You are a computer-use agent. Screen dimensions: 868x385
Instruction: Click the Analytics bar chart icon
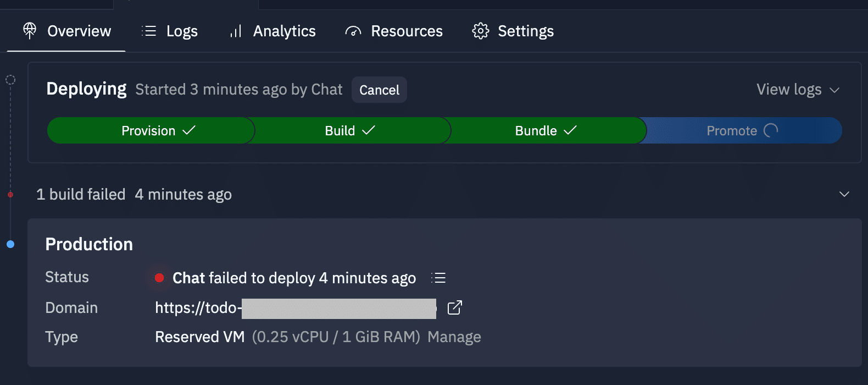pos(236,31)
